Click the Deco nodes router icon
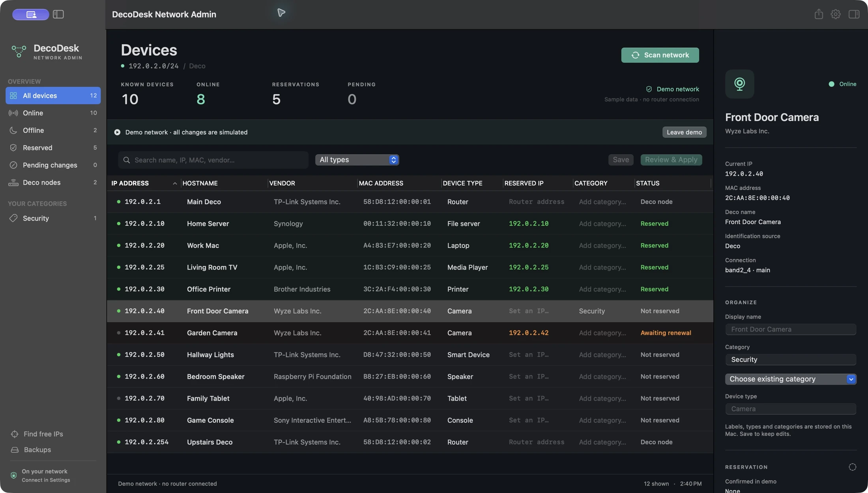 pyautogui.click(x=13, y=182)
